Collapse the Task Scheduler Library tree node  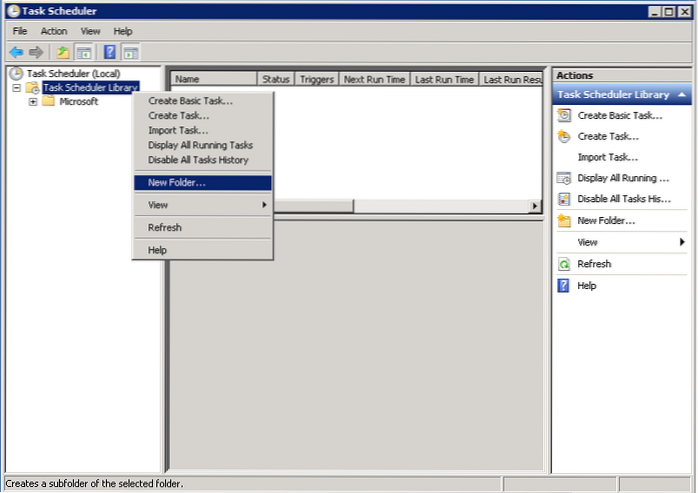point(17,88)
